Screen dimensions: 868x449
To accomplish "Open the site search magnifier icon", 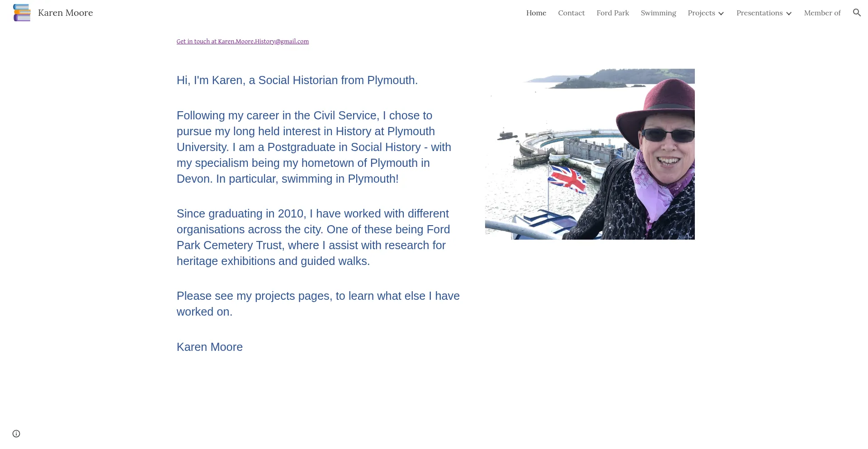I will (857, 13).
